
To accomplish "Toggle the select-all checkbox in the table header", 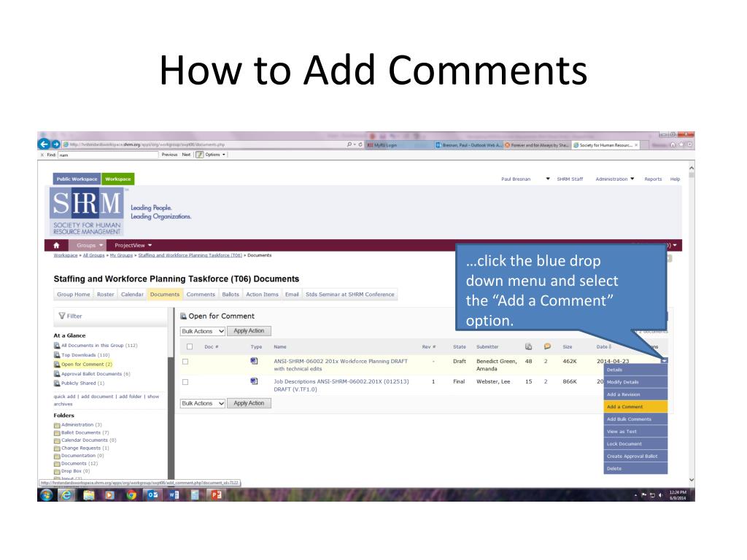I will coord(190,346).
